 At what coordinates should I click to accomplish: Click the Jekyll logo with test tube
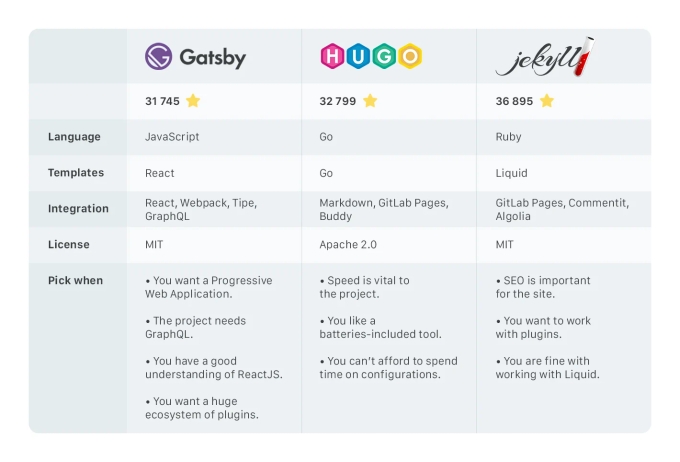(x=545, y=57)
